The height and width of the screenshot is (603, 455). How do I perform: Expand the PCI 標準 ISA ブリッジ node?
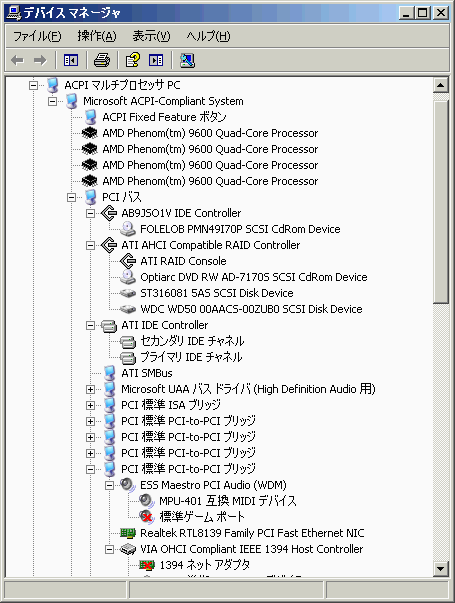click(x=90, y=405)
